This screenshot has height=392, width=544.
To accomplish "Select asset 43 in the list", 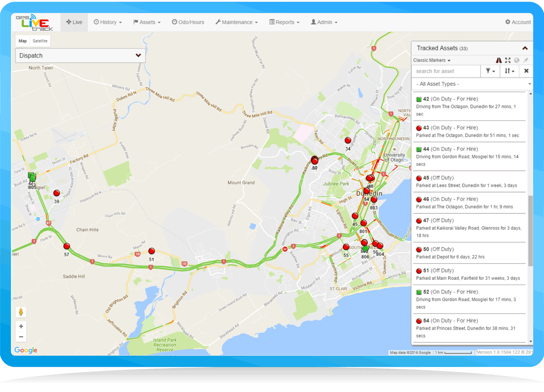I will click(x=469, y=132).
